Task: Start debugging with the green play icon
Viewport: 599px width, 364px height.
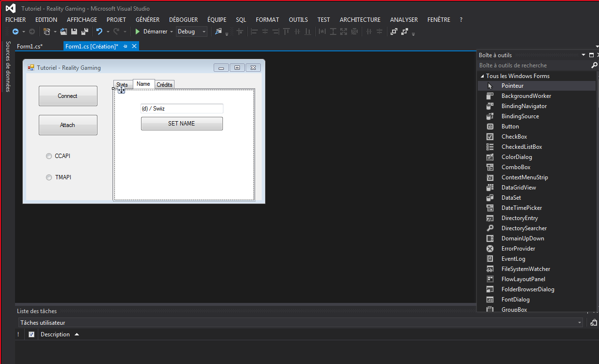Action: tap(138, 32)
